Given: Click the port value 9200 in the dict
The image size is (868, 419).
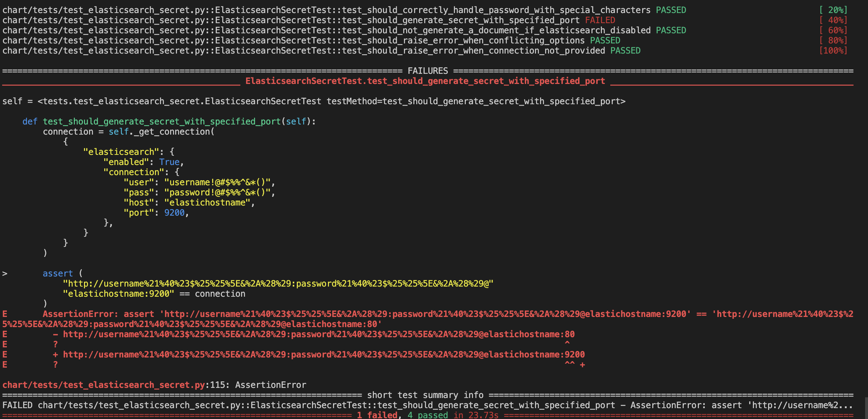Looking at the screenshot, I should pos(174,213).
